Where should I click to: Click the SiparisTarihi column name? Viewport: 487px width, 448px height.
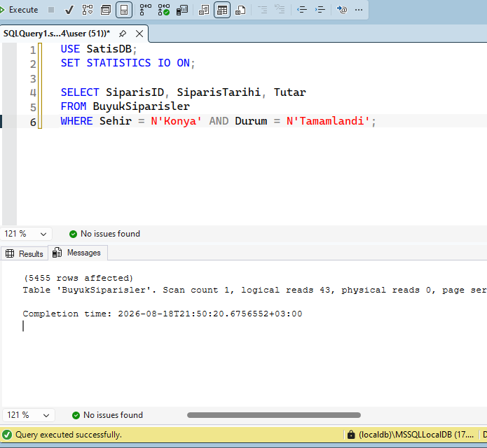pos(219,92)
